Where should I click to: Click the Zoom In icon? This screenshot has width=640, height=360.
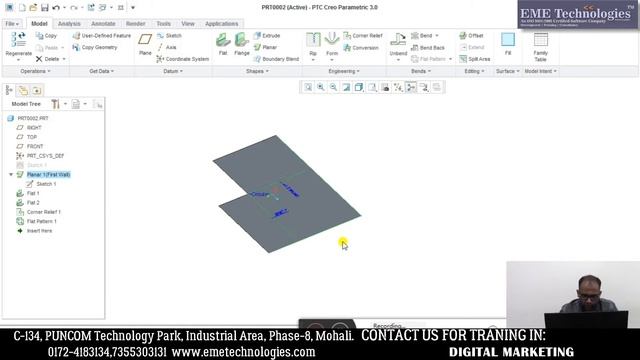[321, 87]
